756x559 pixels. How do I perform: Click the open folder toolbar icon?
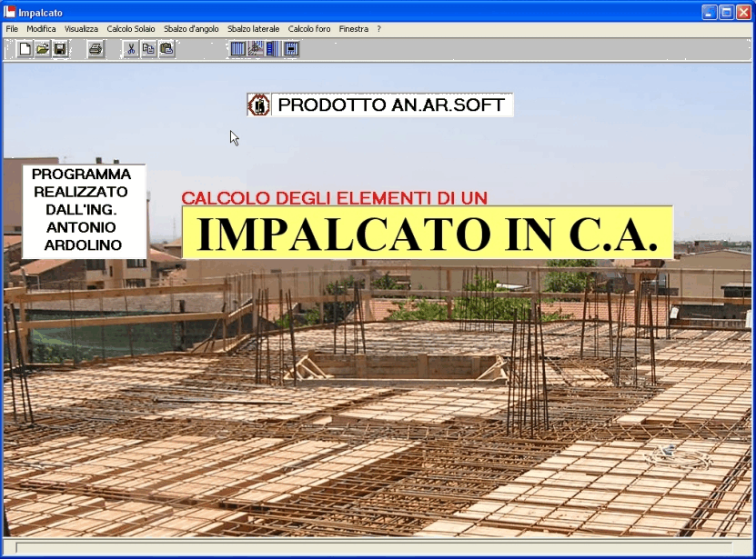pyautogui.click(x=42, y=49)
